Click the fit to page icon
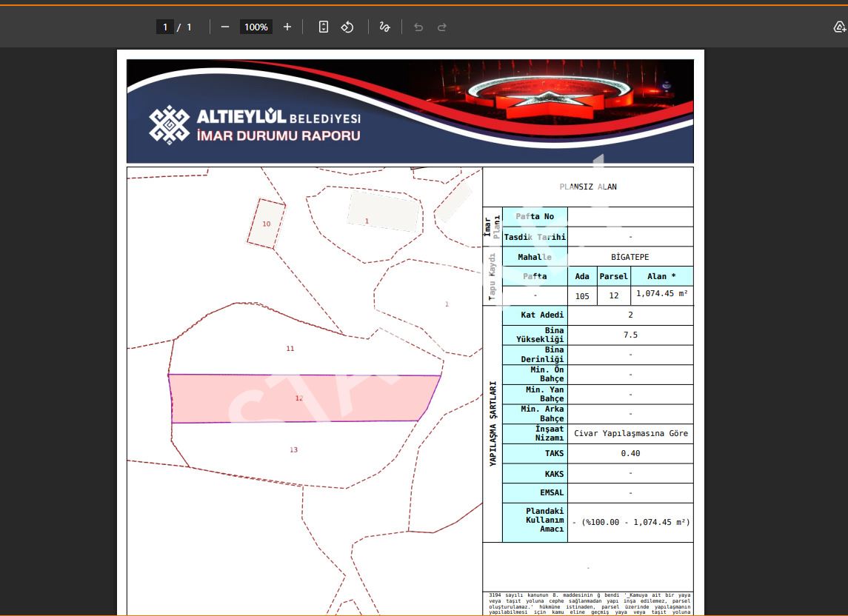Image resolution: width=848 pixels, height=616 pixels. [324, 27]
